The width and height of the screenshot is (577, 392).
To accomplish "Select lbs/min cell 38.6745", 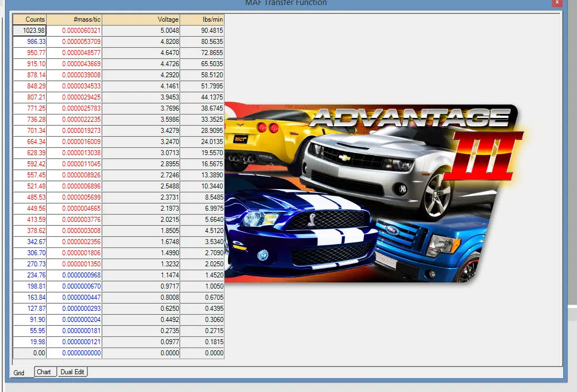I will click(202, 108).
